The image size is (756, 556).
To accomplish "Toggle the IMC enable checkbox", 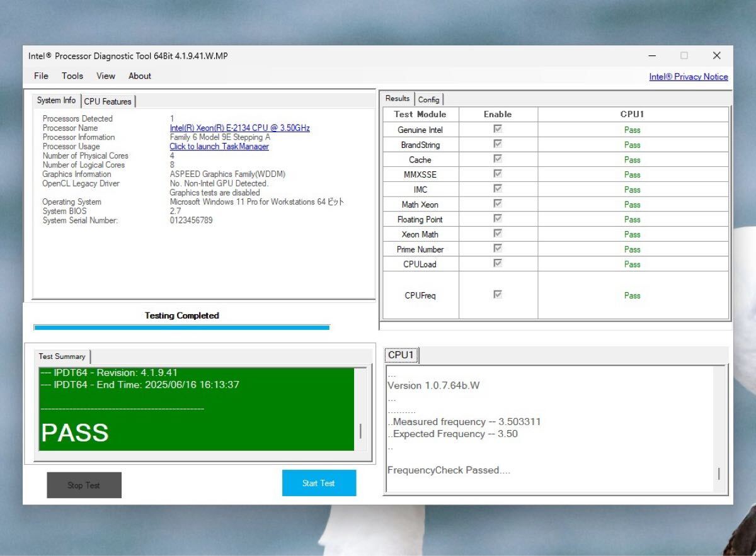I will [x=498, y=189].
